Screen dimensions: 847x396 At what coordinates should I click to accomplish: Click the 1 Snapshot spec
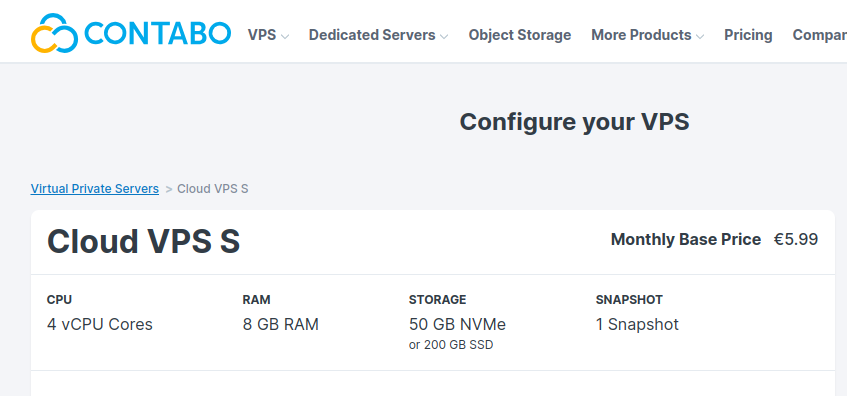click(x=637, y=325)
